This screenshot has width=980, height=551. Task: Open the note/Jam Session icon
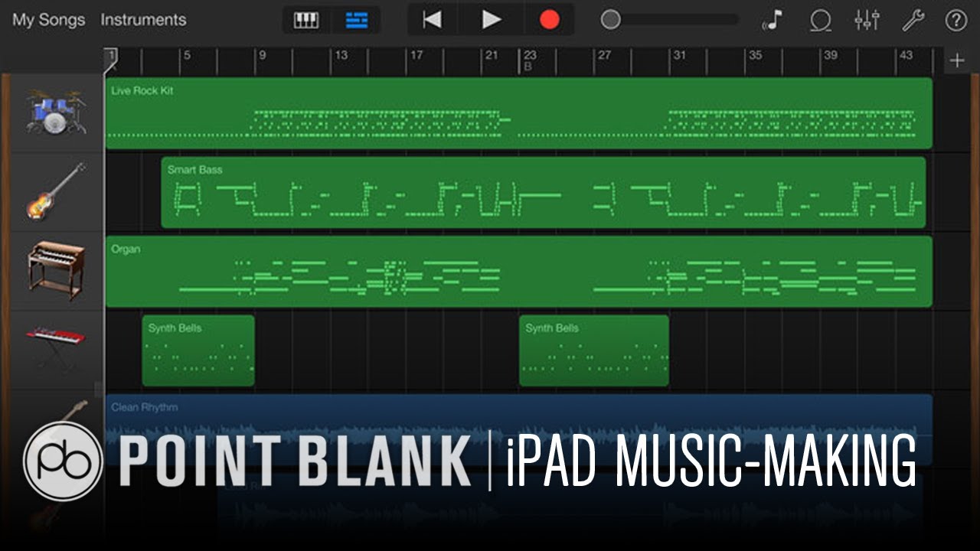coord(772,20)
